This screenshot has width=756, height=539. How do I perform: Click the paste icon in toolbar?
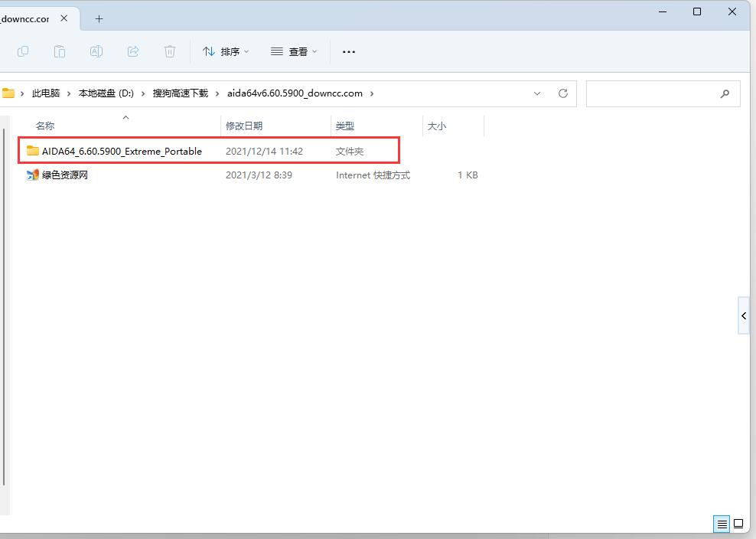tap(60, 51)
